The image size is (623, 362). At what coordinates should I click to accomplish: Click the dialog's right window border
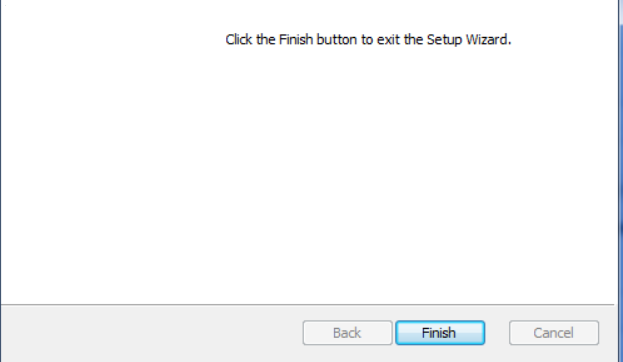(x=619, y=181)
